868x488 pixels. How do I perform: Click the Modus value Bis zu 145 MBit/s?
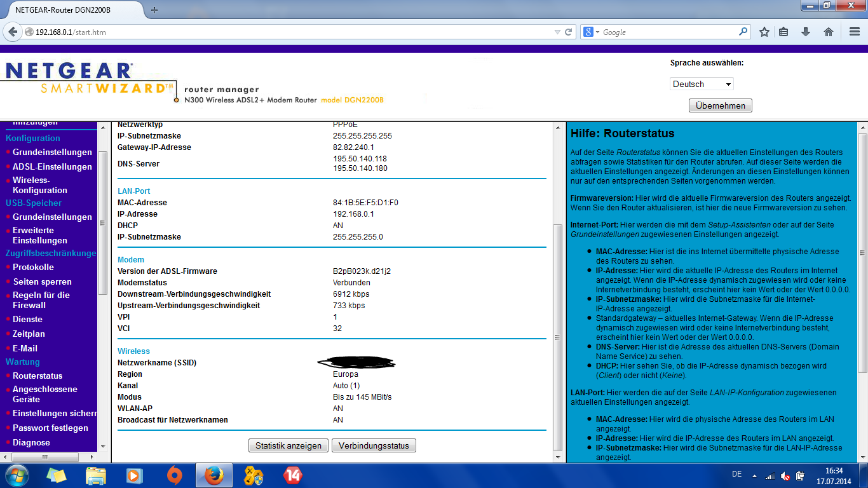coord(362,397)
